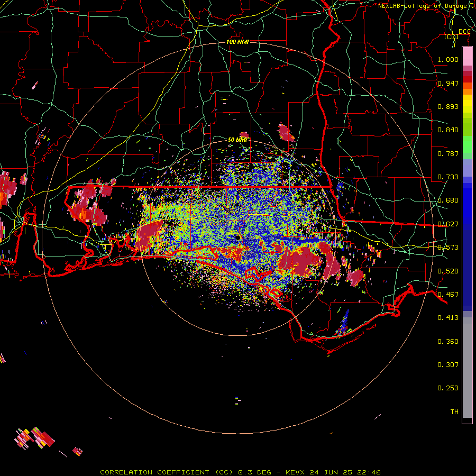Click the TH threshold label on legend
The image size is (476, 476).
454,412
